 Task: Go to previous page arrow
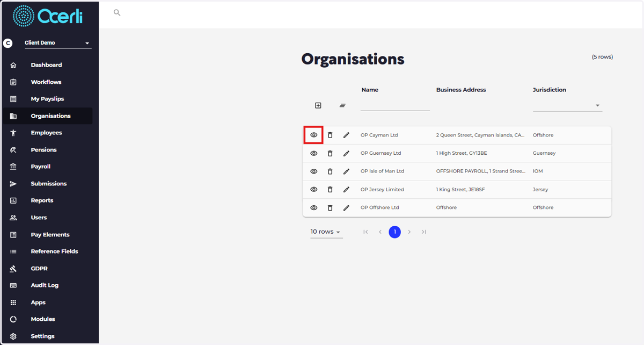(x=380, y=232)
